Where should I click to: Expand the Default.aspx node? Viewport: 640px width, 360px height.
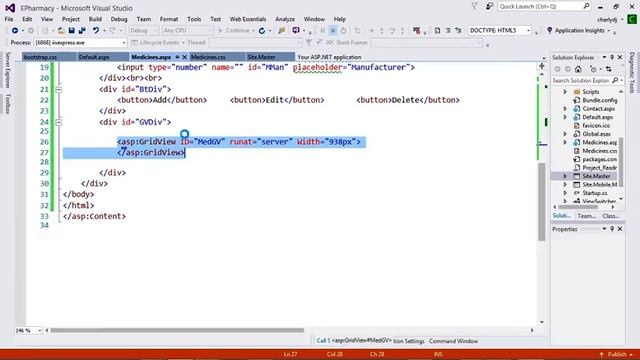(565, 117)
